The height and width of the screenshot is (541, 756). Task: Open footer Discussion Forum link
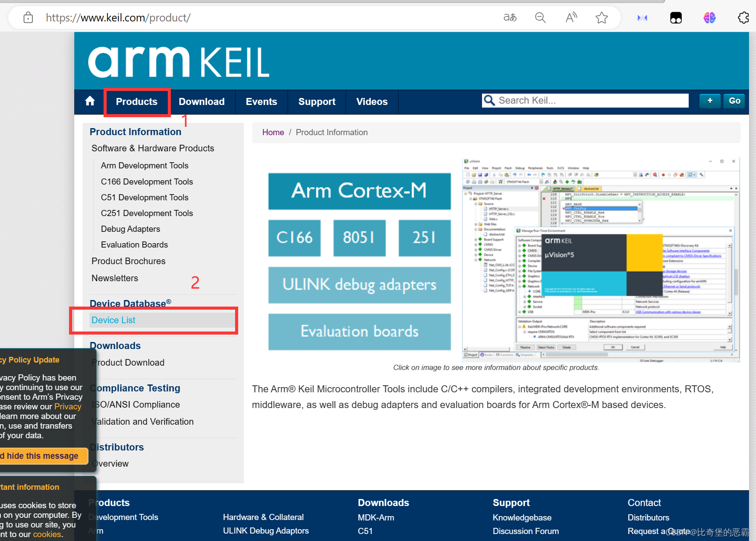[x=526, y=531]
